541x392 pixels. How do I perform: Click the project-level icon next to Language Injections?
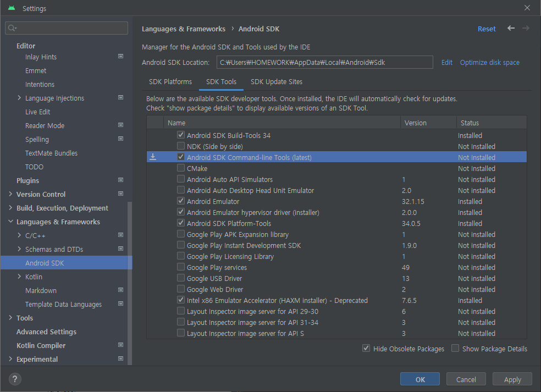pyautogui.click(x=121, y=98)
